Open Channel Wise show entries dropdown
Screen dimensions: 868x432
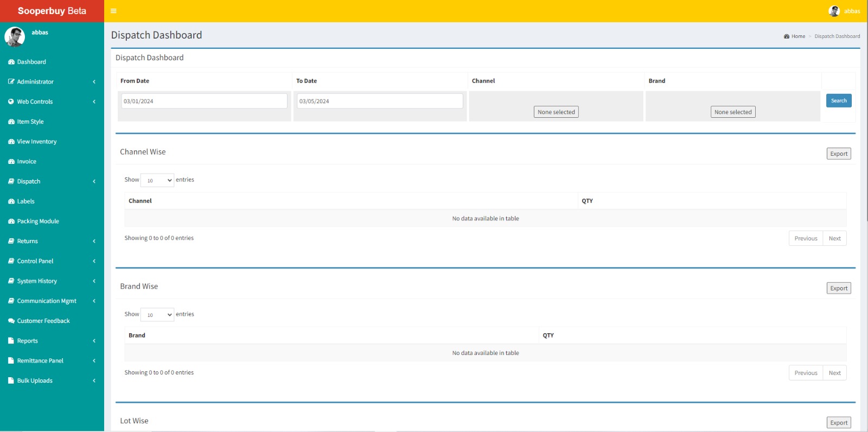point(157,180)
